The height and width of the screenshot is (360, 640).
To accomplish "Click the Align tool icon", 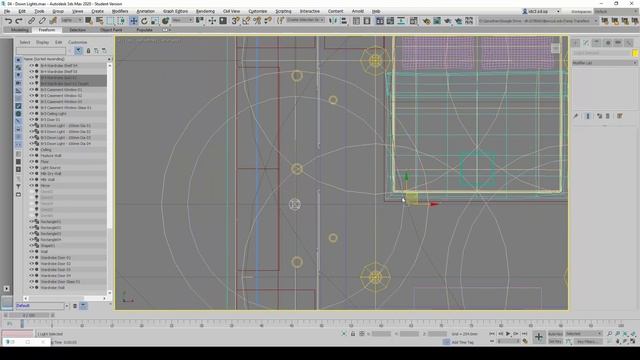I will point(343,20).
